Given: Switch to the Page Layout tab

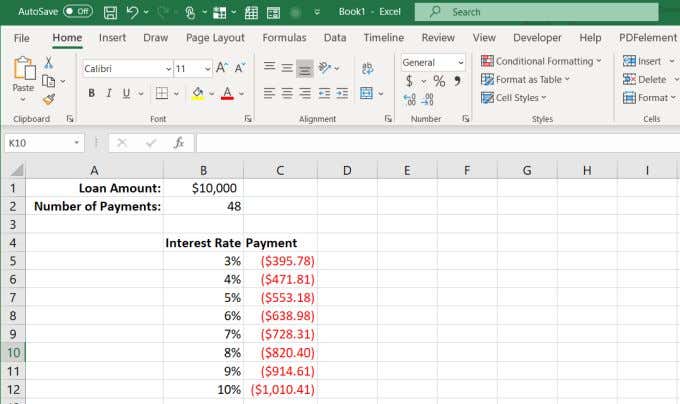Looking at the screenshot, I should click(x=215, y=38).
